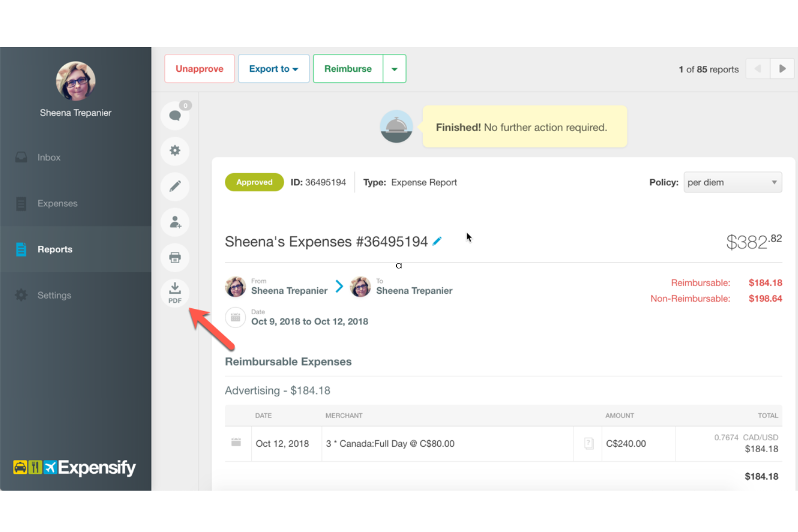Open the Reimburse options arrow
The height and width of the screenshot is (532, 798).
click(x=394, y=68)
